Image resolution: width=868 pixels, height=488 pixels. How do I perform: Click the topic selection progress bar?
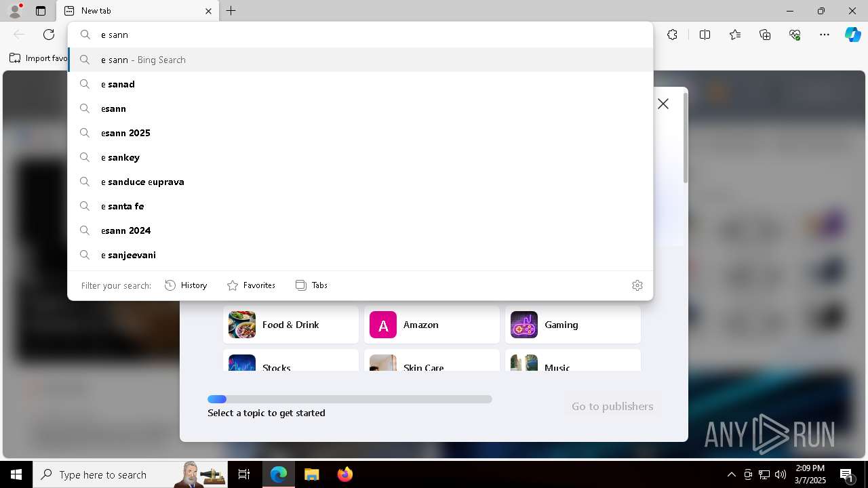[350, 399]
